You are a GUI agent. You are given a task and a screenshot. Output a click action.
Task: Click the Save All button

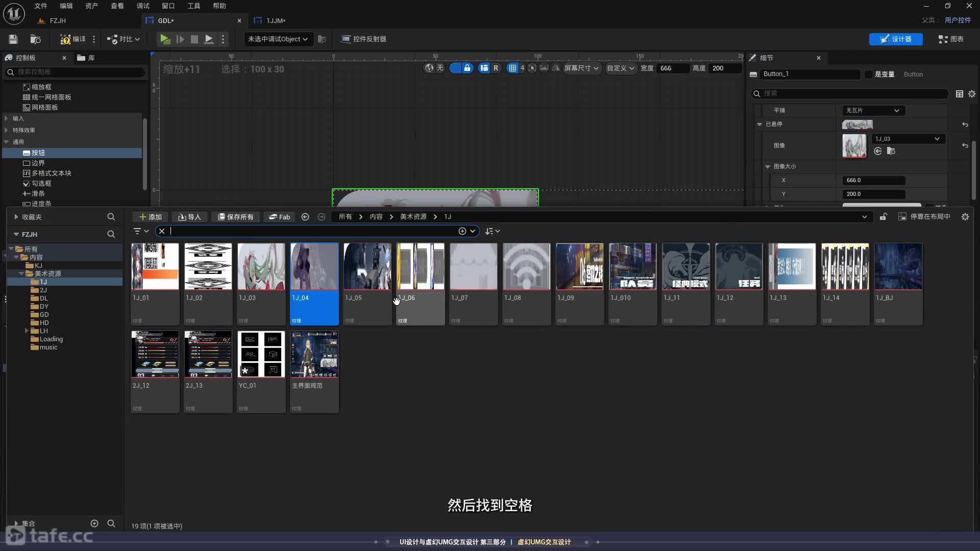point(235,217)
